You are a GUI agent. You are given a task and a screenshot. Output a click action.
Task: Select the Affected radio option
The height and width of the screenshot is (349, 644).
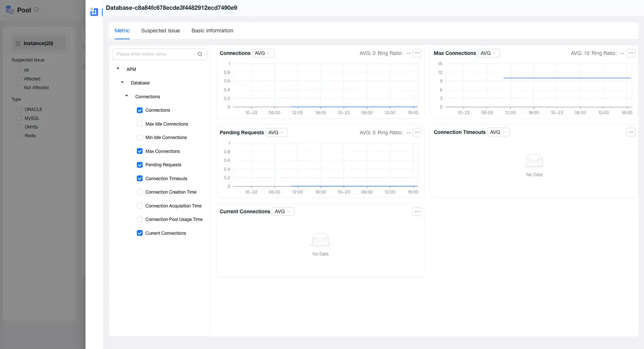[x=19, y=79]
